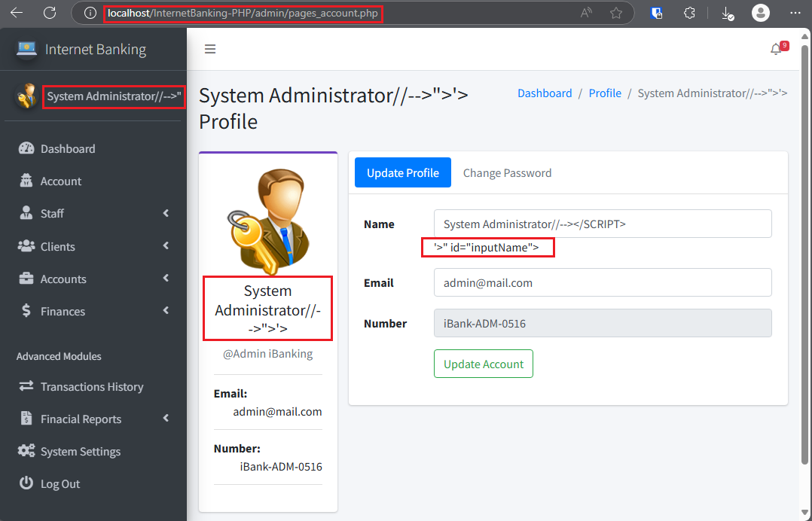
Task: Switch to the Update Profile tab
Action: click(x=403, y=173)
